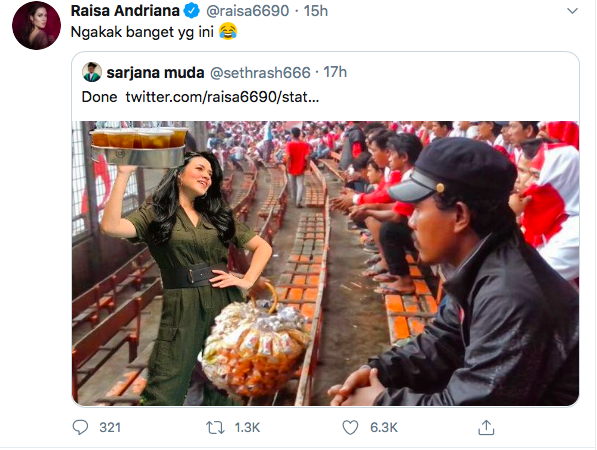Click the reply speech bubble icon
This screenshot has width=597, height=450.
pyautogui.click(x=80, y=427)
